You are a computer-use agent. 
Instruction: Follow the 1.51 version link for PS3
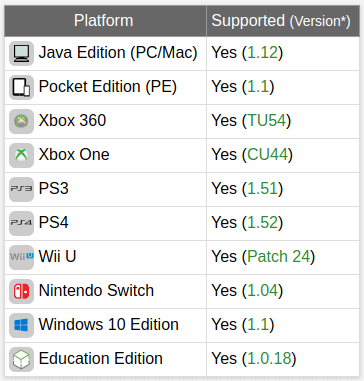pyautogui.click(x=262, y=189)
